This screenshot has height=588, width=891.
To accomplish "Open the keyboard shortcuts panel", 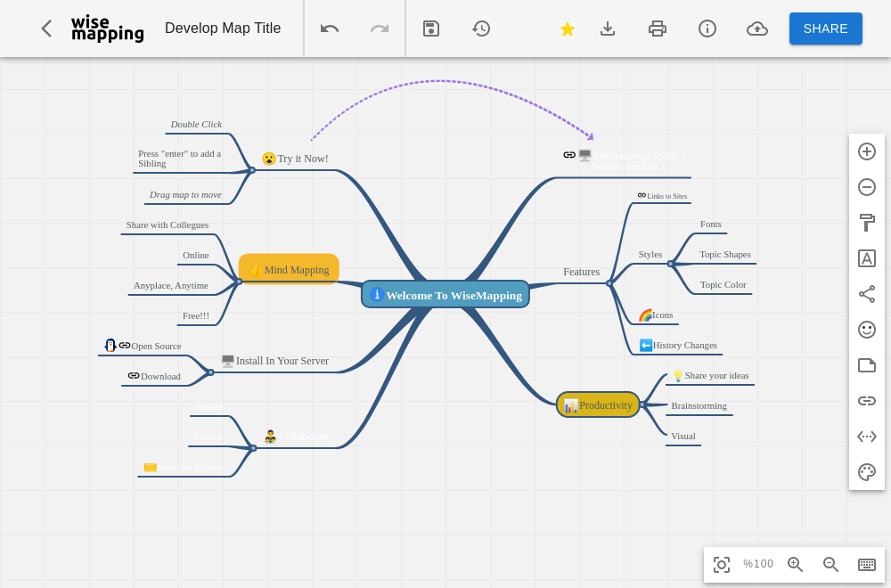I will [x=867, y=564].
